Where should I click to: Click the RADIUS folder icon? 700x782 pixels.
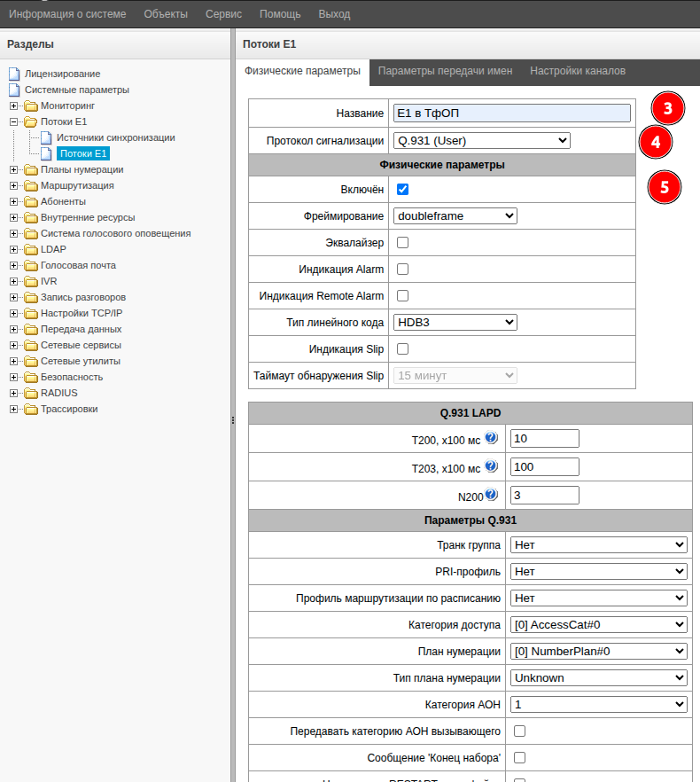pyautogui.click(x=30, y=393)
